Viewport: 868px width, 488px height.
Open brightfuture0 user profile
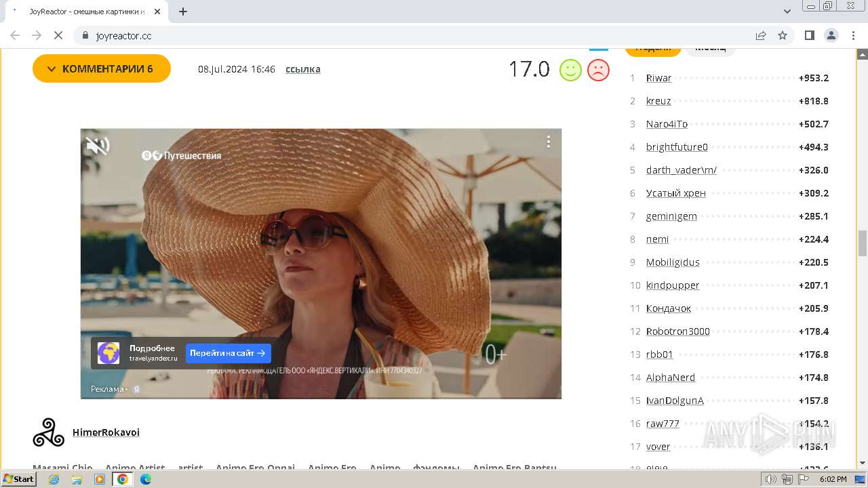[x=677, y=147]
